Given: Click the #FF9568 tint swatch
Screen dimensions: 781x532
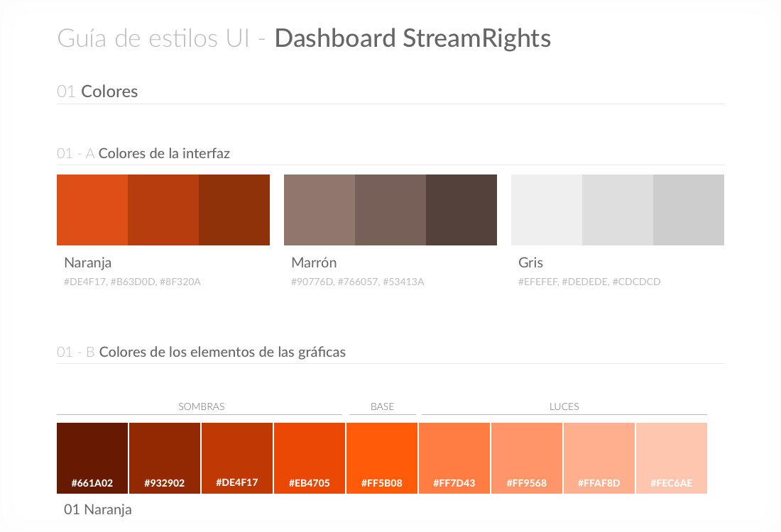Looking at the screenshot, I should click(x=527, y=458).
